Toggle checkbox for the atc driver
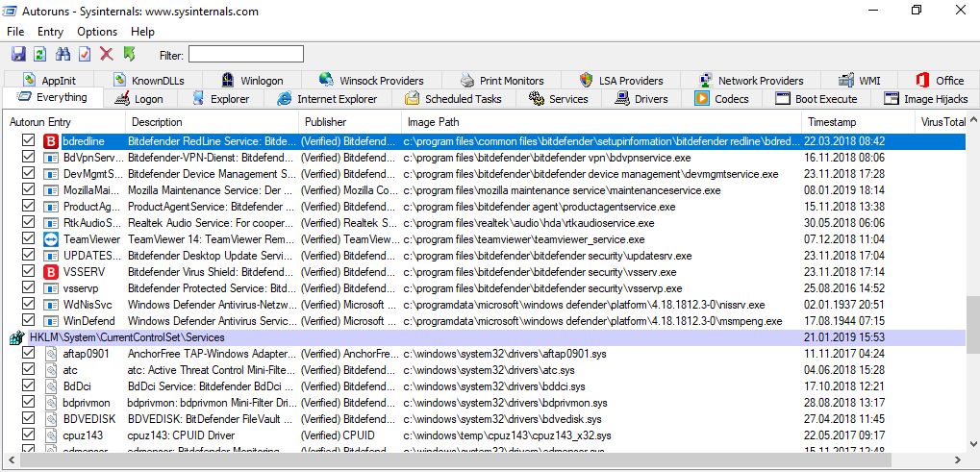This screenshot has height=472, width=980. [28, 369]
